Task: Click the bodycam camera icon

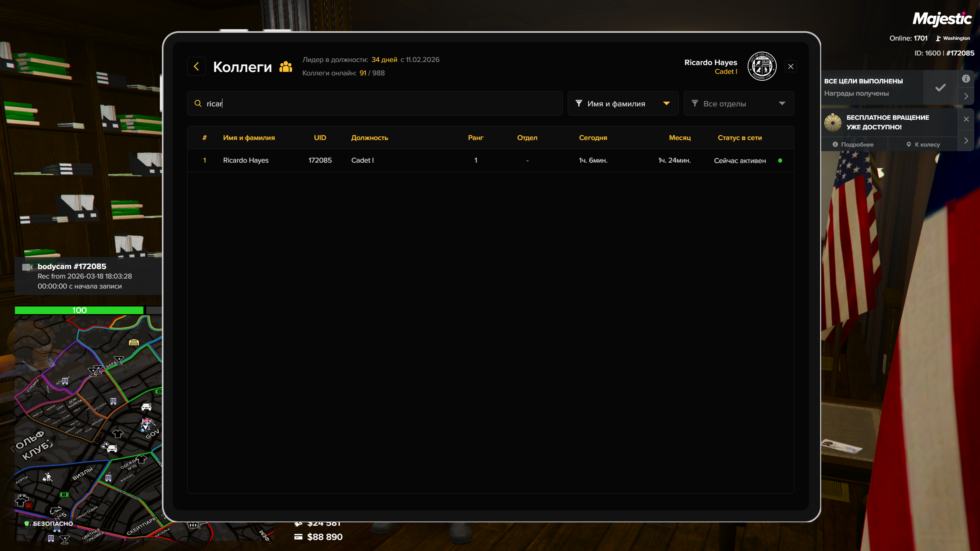Action: pyautogui.click(x=27, y=267)
